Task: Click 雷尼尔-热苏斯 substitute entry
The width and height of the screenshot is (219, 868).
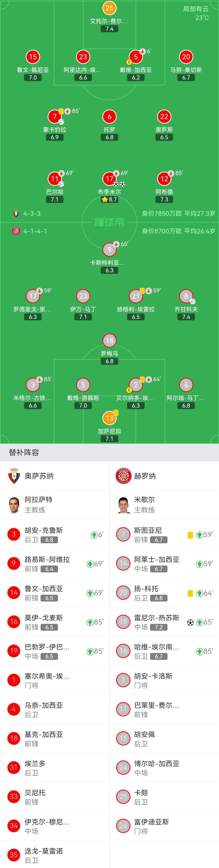Action: (x=164, y=622)
